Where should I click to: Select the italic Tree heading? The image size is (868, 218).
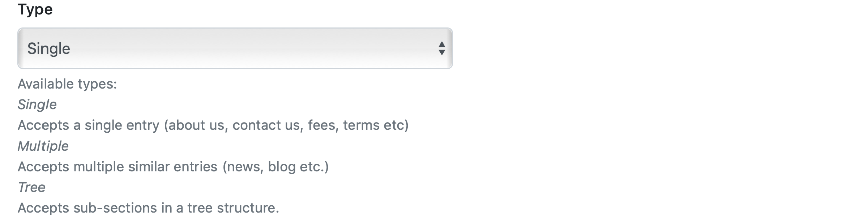click(32, 187)
